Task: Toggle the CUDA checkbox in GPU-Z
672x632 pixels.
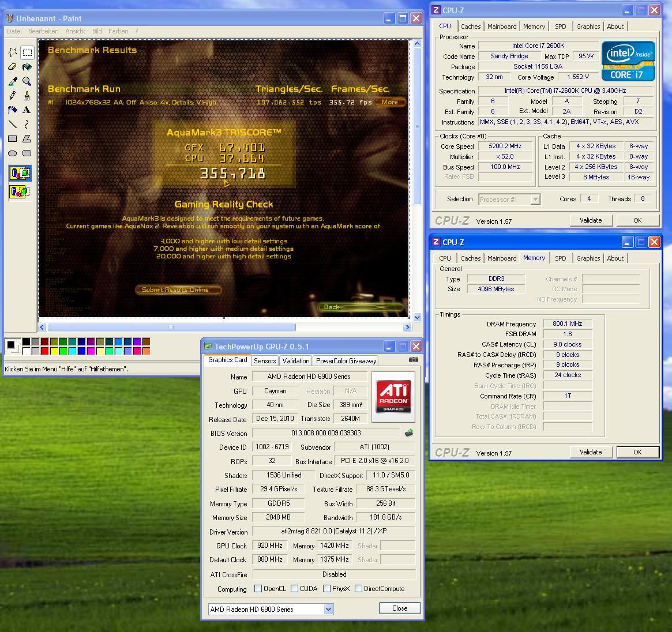Action: (x=294, y=588)
